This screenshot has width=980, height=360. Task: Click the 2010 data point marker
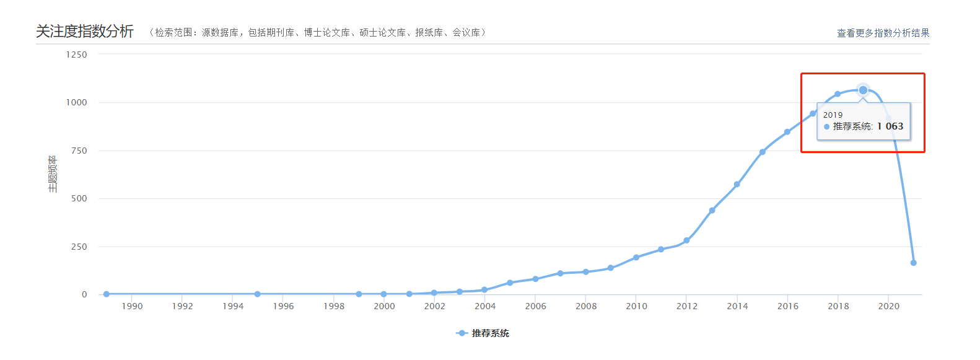[636, 257]
